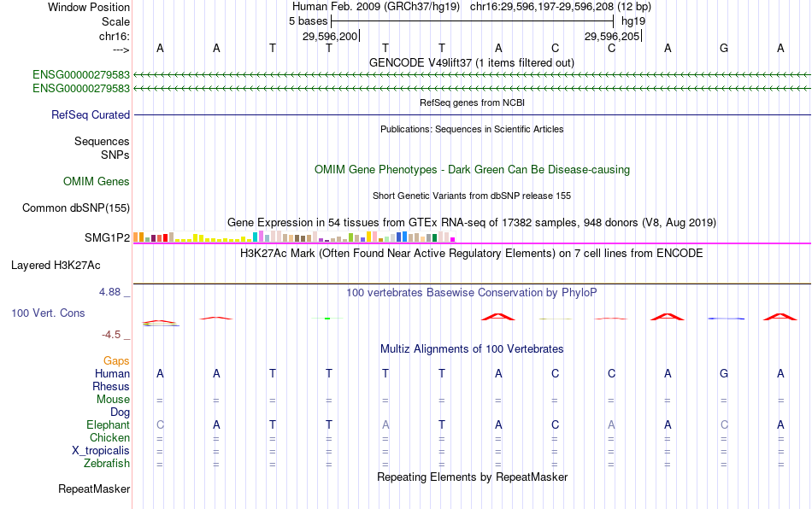812x509 pixels.
Task: Click the RepeatMasker track label
Action: [x=94, y=489]
